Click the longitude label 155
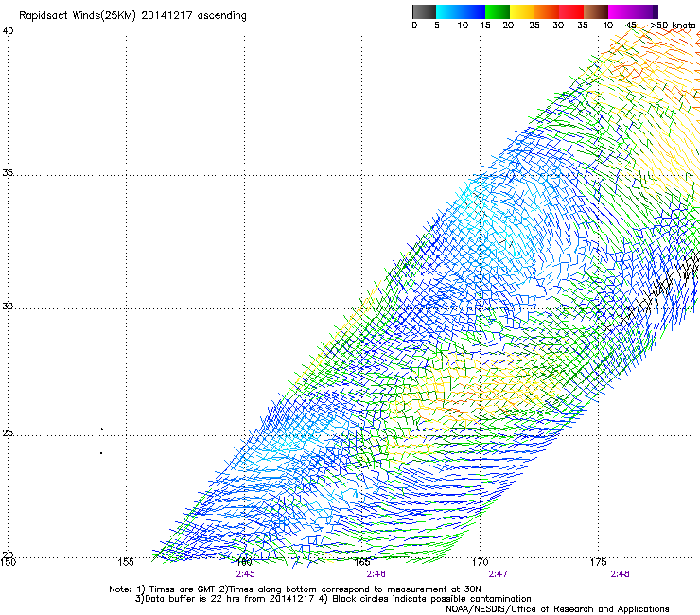The height and width of the screenshot is (615, 700). click(x=126, y=562)
